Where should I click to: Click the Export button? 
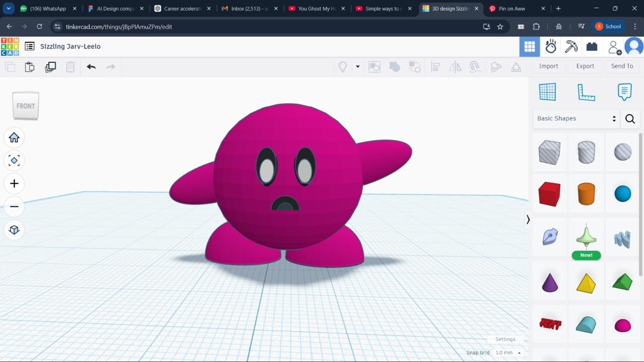coord(585,66)
